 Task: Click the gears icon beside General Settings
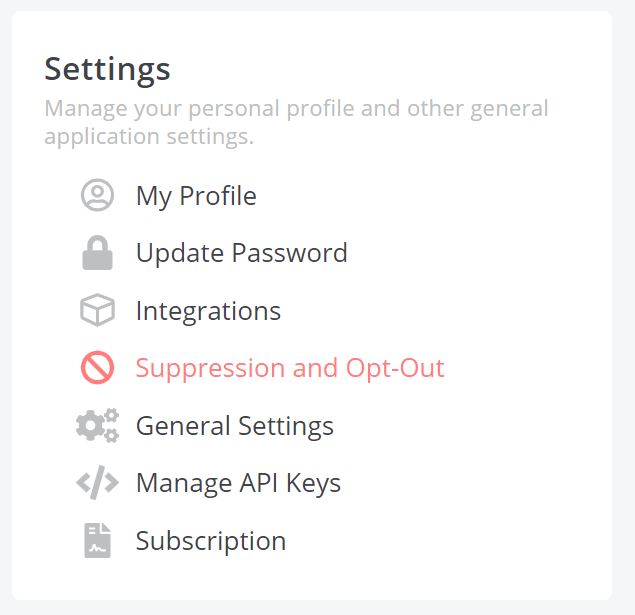pyautogui.click(x=97, y=425)
